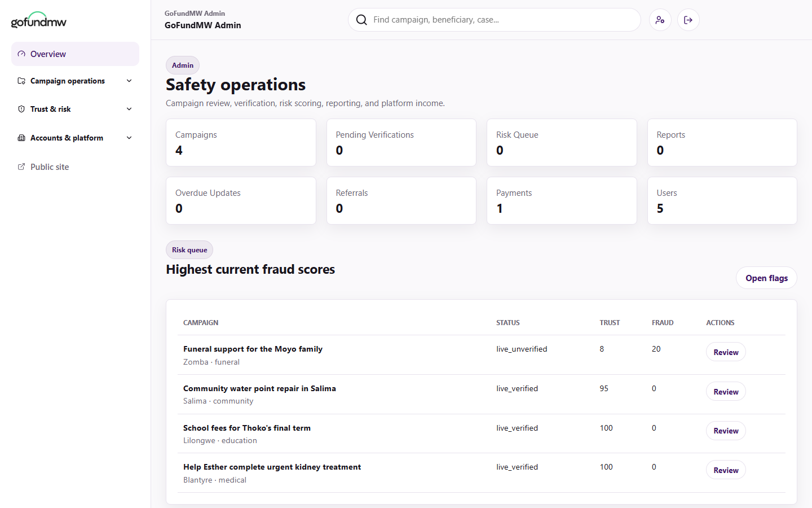This screenshot has width=812, height=508.
Task: Expand Accounts & platform chevron
Action: tap(129, 138)
